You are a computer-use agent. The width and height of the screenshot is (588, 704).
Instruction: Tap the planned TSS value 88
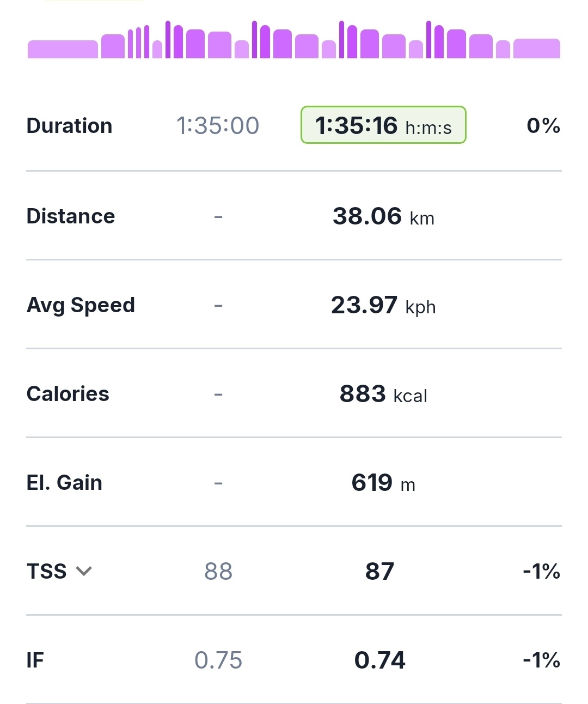coord(218,571)
